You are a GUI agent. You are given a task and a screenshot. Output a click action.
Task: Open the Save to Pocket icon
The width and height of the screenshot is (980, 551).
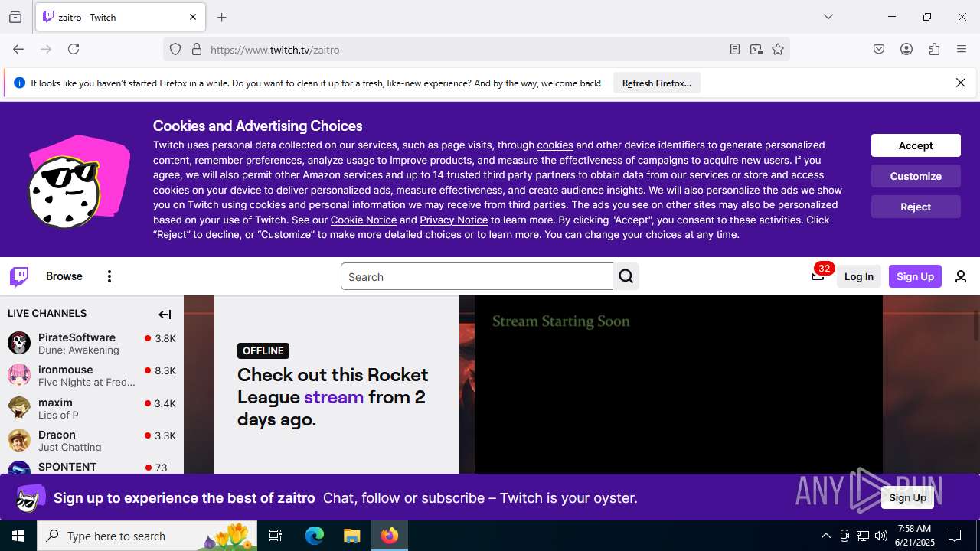click(x=879, y=49)
